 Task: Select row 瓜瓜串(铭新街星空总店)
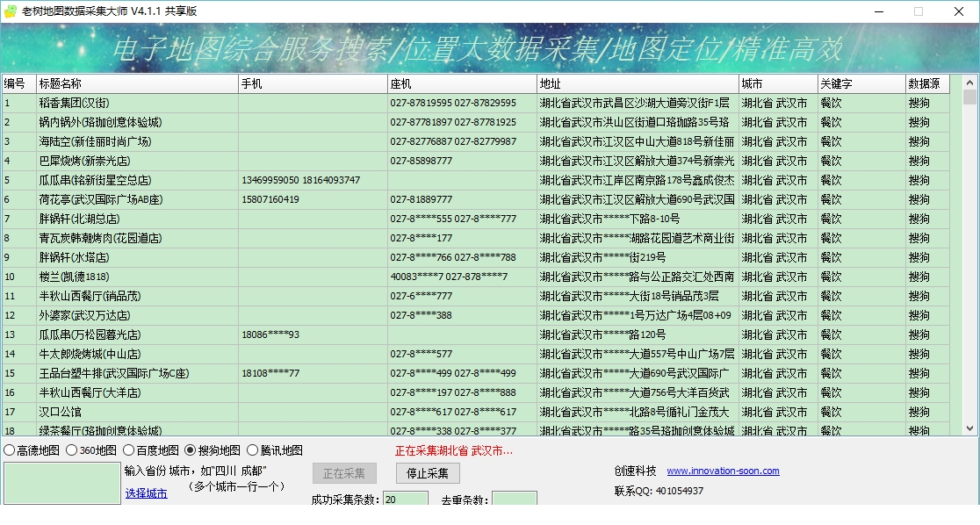pyautogui.click(x=475, y=181)
